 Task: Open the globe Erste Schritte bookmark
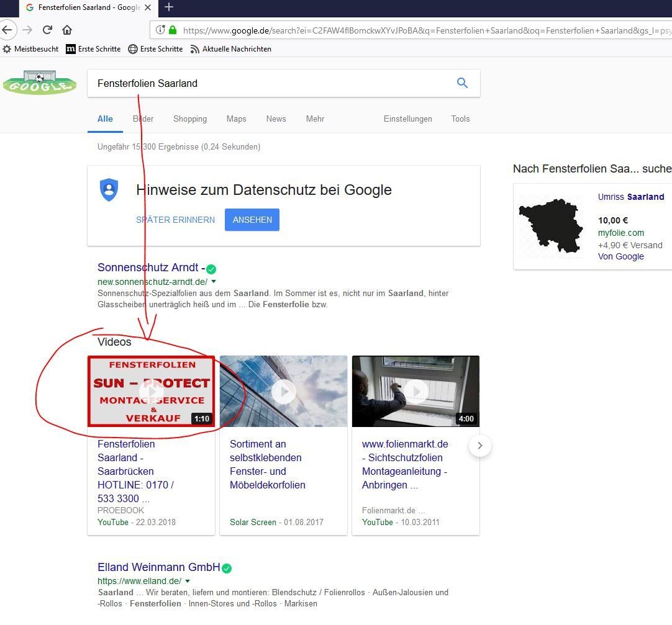tap(155, 49)
